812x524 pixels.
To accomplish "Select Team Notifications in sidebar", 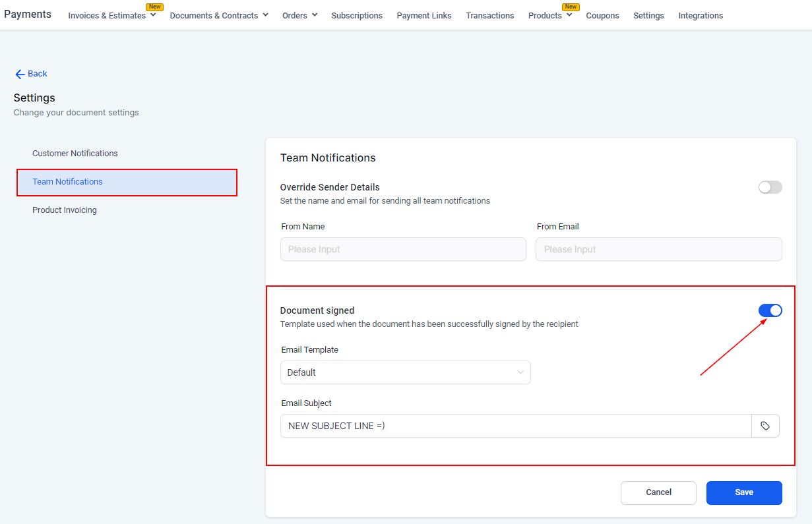I will pos(127,182).
